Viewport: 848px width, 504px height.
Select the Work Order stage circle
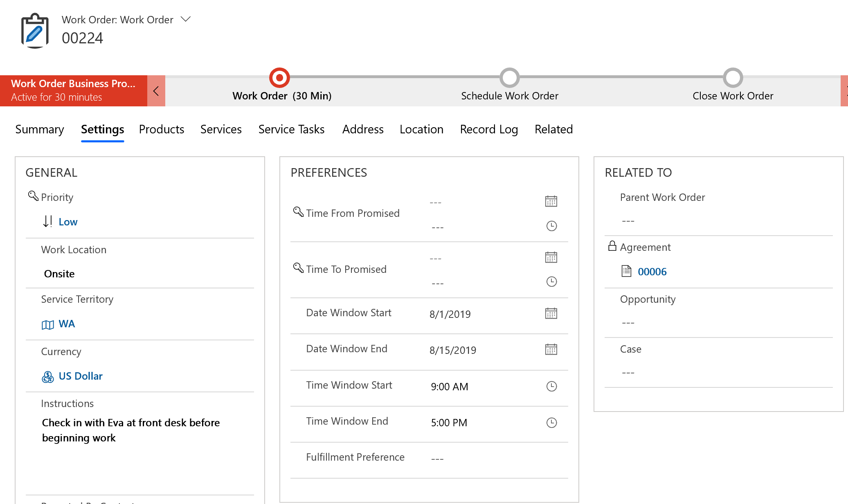[x=280, y=76]
